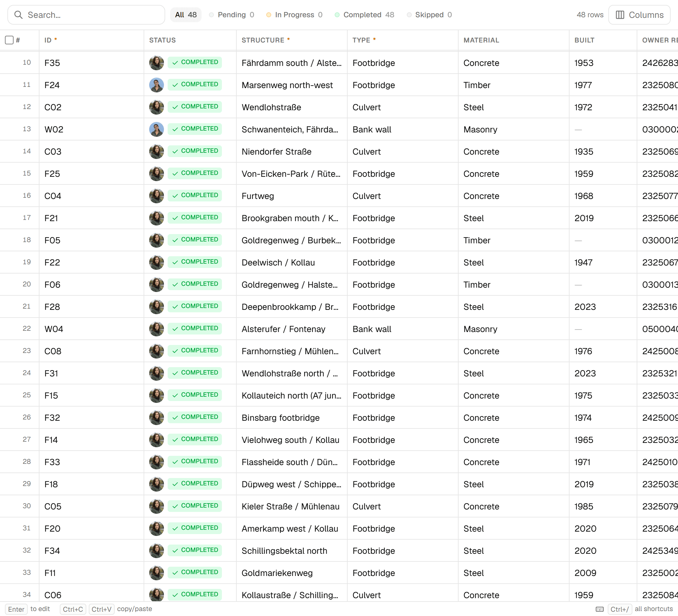Click the assignee avatar in row W02
The height and width of the screenshot is (616, 678).
coord(156,129)
